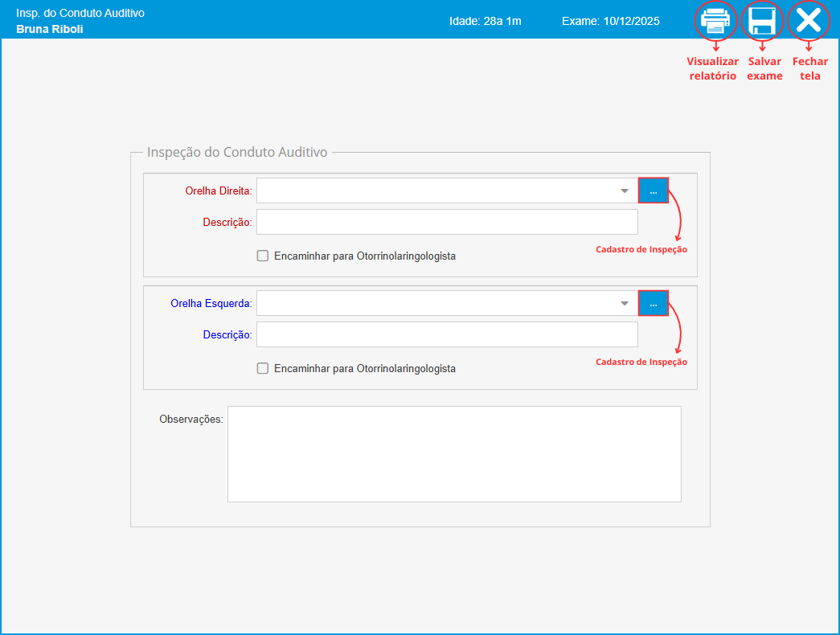The height and width of the screenshot is (635, 840).
Task: Open the Orelha Esquerda dropdown list
Action: pos(625,303)
